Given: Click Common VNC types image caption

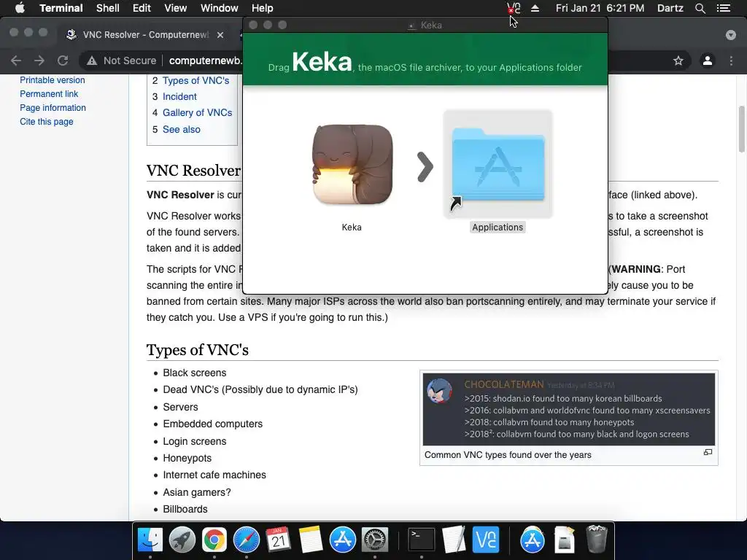Looking at the screenshot, I should (x=508, y=455).
